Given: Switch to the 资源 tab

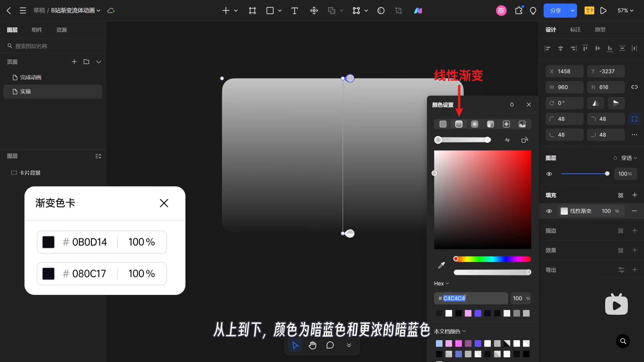Looking at the screenshot, I should click(61, 30).
